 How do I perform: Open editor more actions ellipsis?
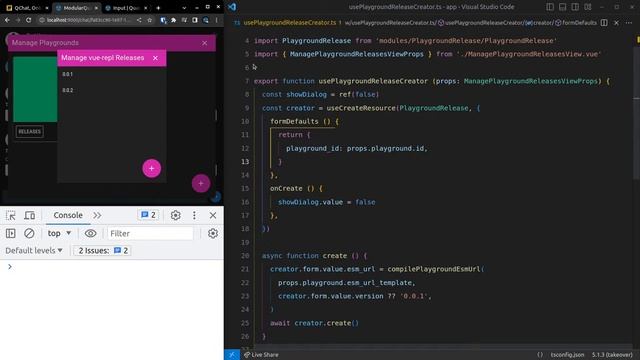[x=629, y=23]
